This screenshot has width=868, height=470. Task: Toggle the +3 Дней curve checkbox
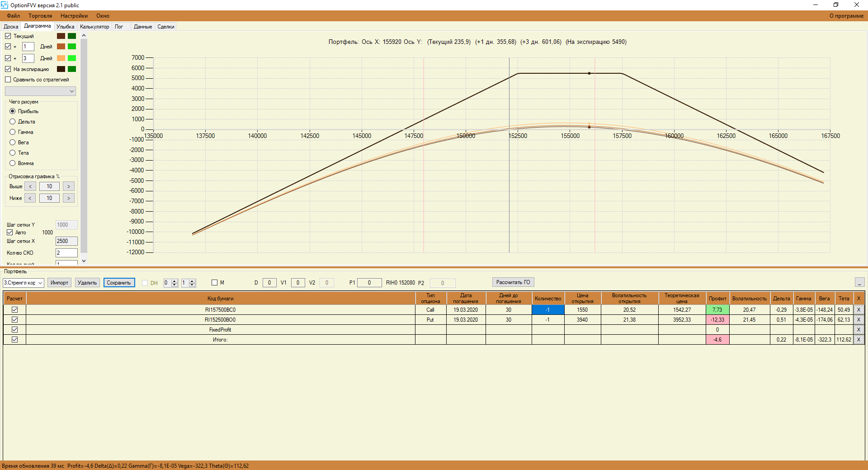8,58
